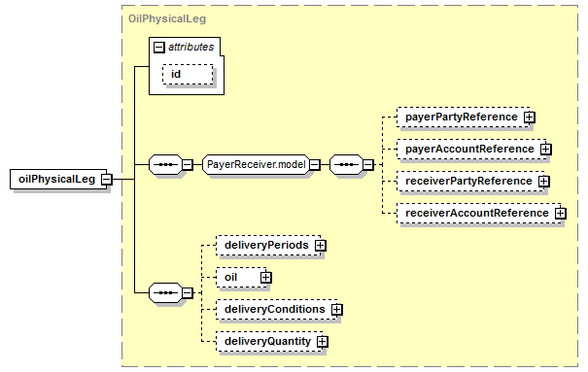Image resolution: width=588 pixels, height=372 pixels.
Task: Select the receiverAccountReference element
Action: pyautogui.click(x=477, y=213)
